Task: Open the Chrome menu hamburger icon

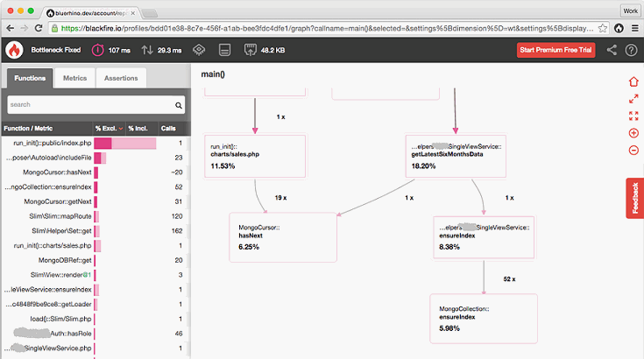Action: 635,28
